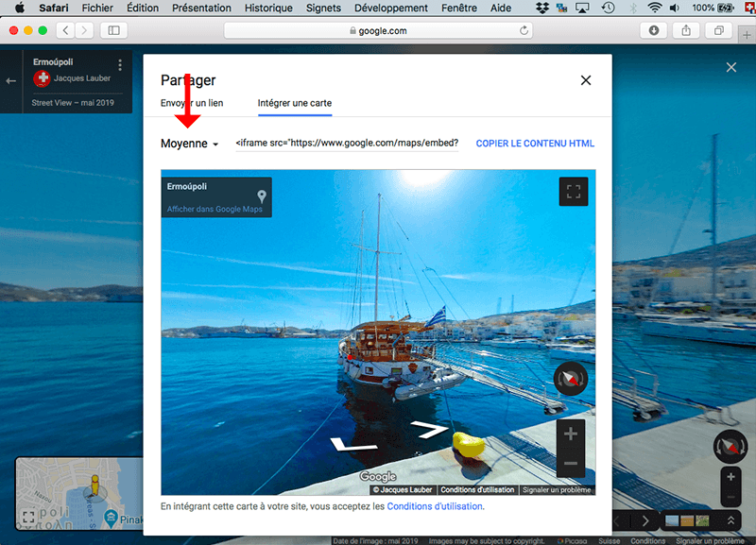Open the Développement menu
756x545 pixels.
(x=391, y=8)
